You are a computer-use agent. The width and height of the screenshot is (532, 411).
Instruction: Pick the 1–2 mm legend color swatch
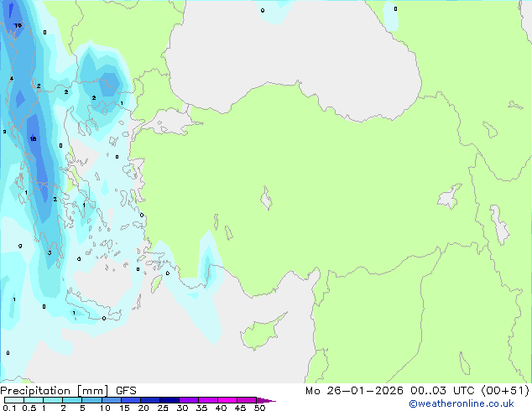tap(53, 400)
